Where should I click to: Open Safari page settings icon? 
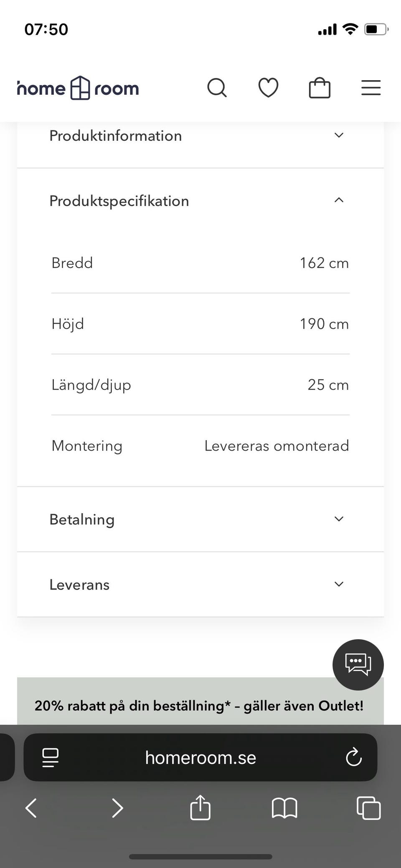pos(51,757)
